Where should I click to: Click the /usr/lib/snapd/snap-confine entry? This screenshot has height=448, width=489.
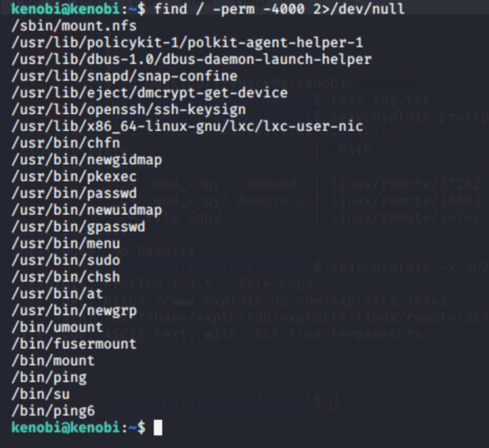coord(124,76)
